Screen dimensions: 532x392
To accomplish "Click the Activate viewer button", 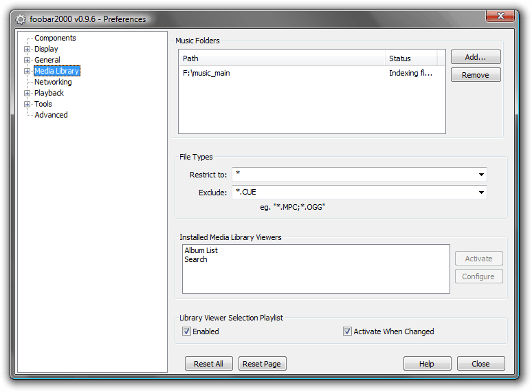I will pyautogui.click(x=479, y=259).
